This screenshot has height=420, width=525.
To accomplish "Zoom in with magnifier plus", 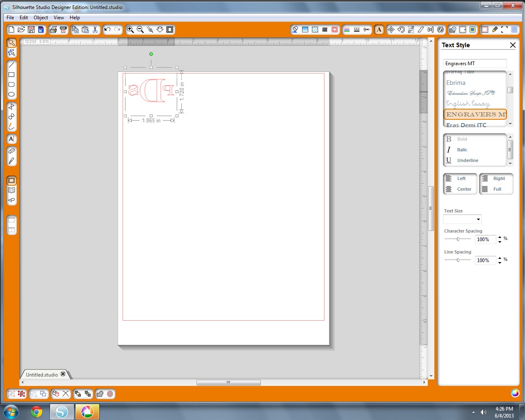I will pyautogui.click(x=130, y=30).
